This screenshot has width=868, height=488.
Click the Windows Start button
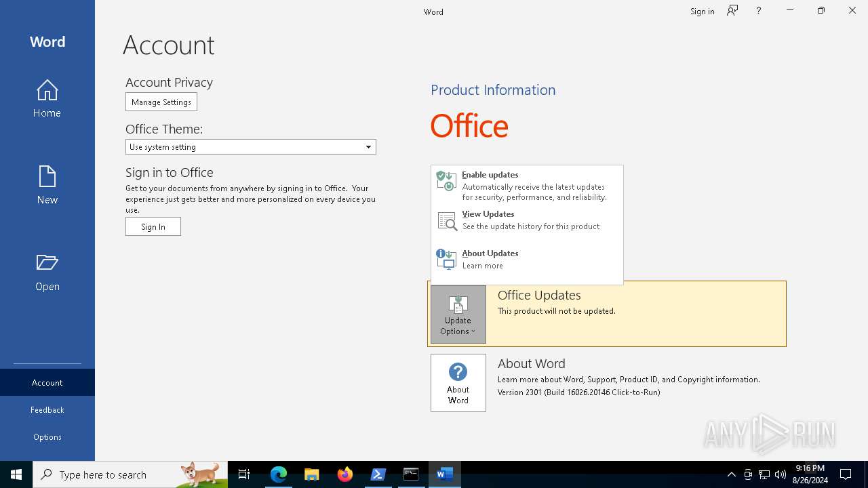pyautogui.click(x=16, y=474)
